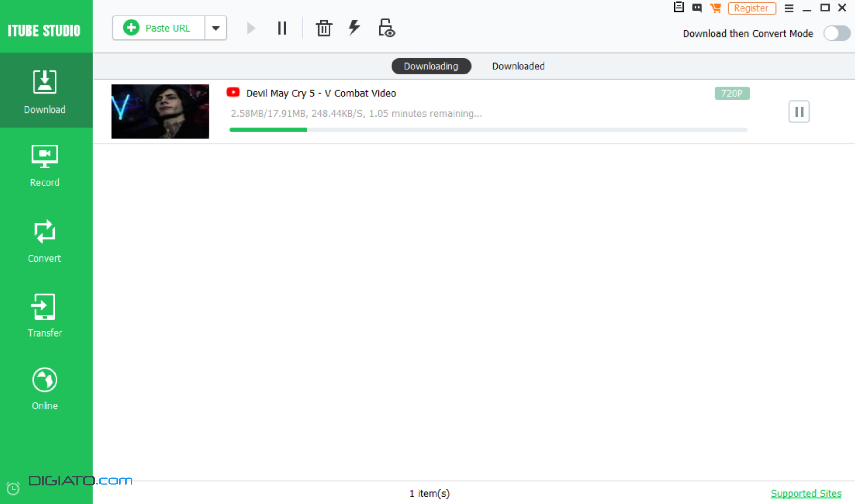This screenshot has height=504, width=855.
Task: Open the notes clipboard icon
Action: pos(678,7)
